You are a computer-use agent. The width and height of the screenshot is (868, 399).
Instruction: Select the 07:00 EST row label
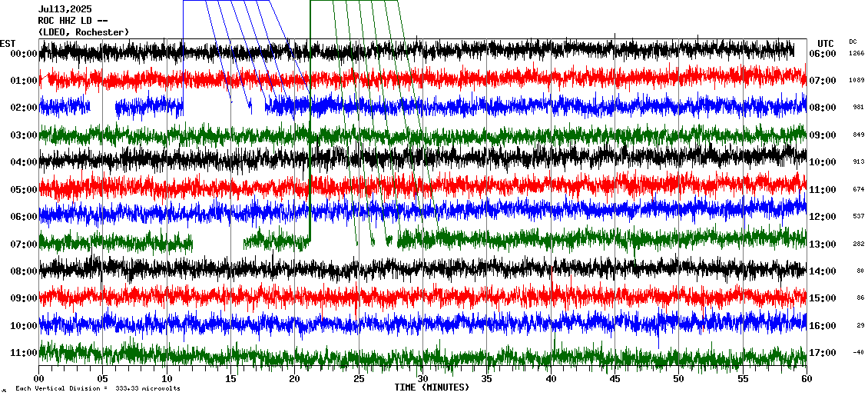click(24, 244)
